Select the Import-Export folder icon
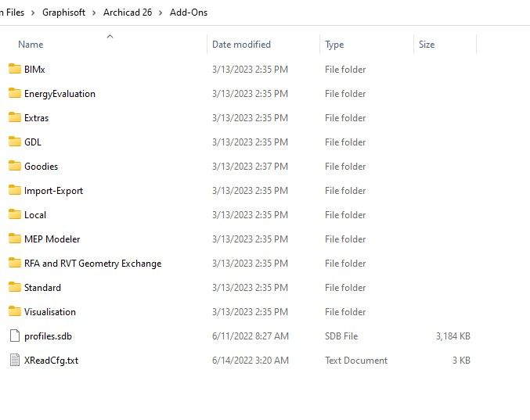Screen dimensions: 530x420 (14, 190)
